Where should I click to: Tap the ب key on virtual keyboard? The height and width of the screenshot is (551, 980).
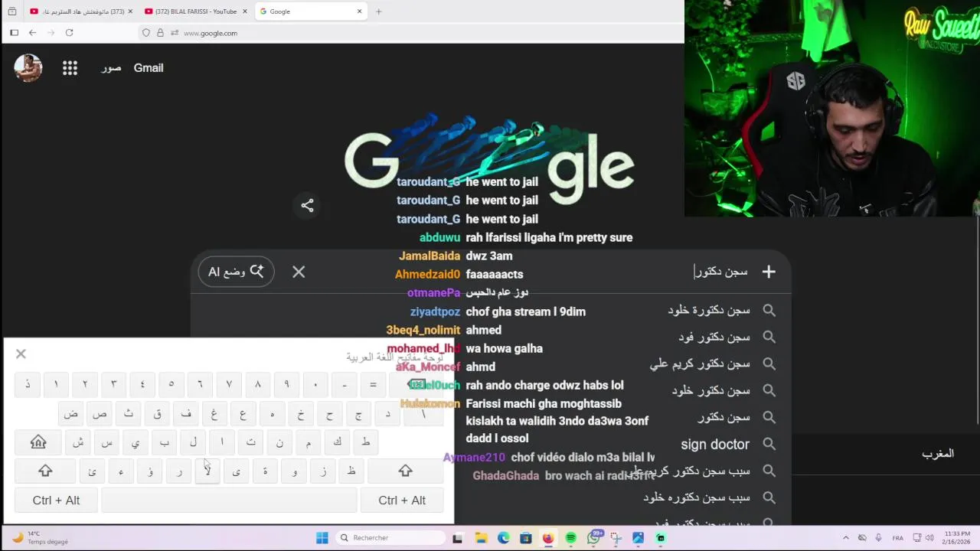click(164, 442)
